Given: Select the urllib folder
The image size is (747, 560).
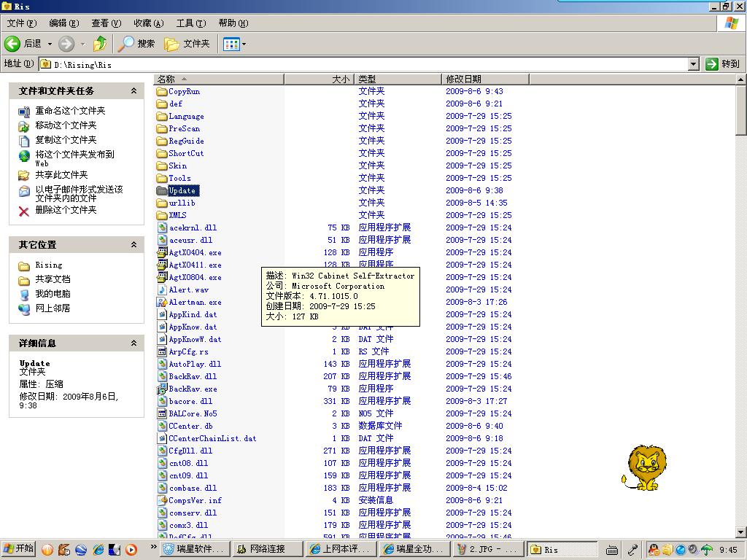Looking at the screenshot, I should pos(182,203).
